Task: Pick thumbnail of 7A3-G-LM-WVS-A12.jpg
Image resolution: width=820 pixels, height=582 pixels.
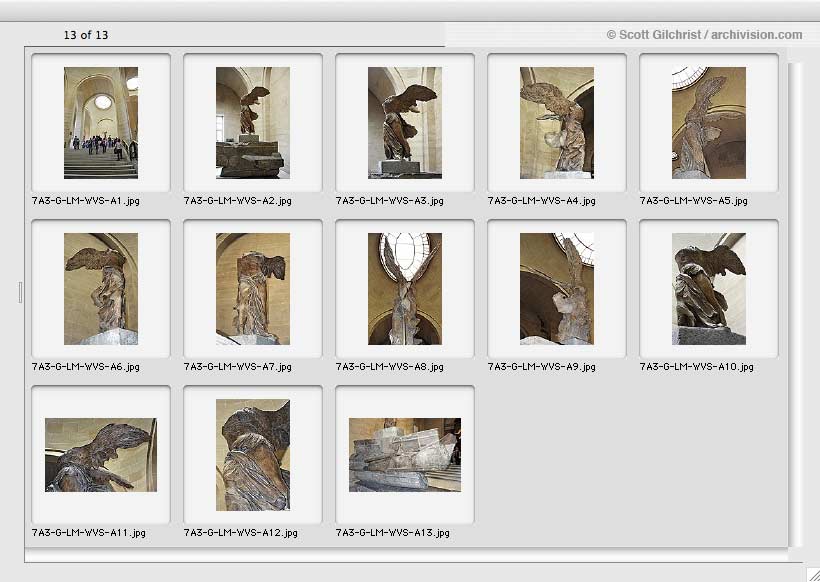Action: [253, 455]
